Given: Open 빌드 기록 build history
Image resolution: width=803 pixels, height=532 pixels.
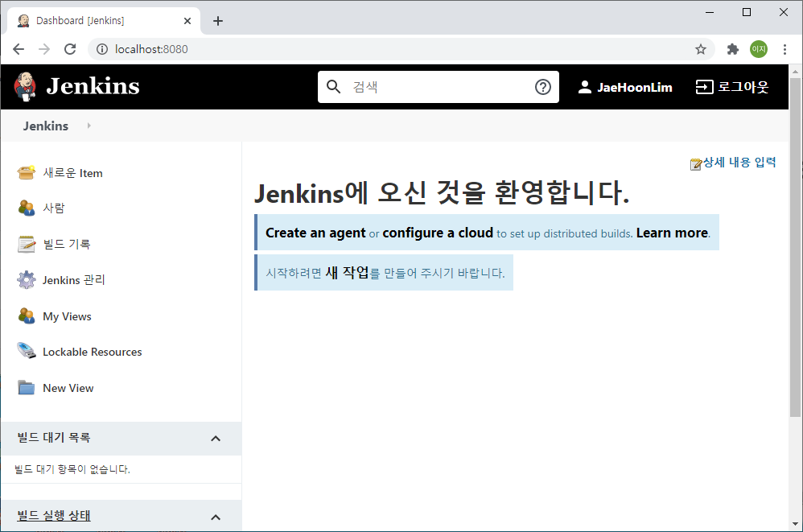Looking at the screenshot, I should 67,244.
